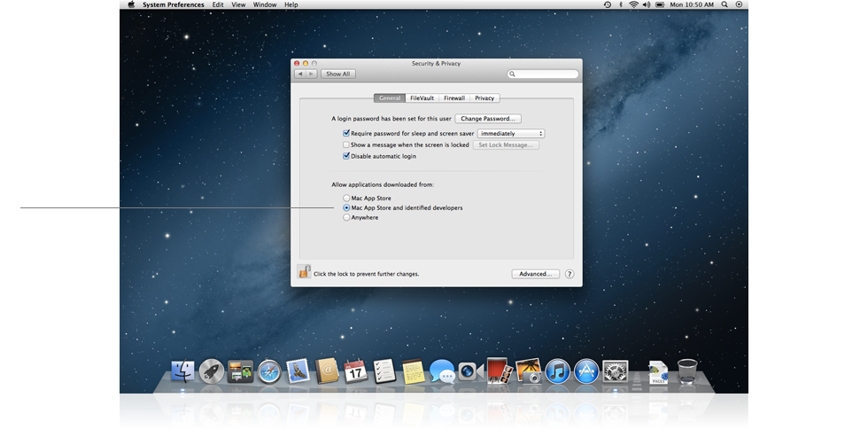Click the Change Password button
The height and width of the screenshot is (429, 868).
[488, 118]
